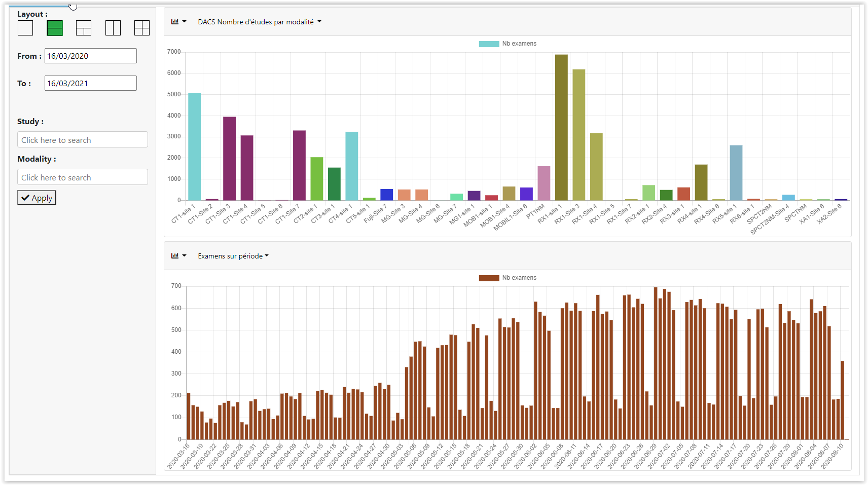Select the four-pane grid layout icon
Image resolution: width=868 pixels, height=485 pixels.
tap(142, 28)
